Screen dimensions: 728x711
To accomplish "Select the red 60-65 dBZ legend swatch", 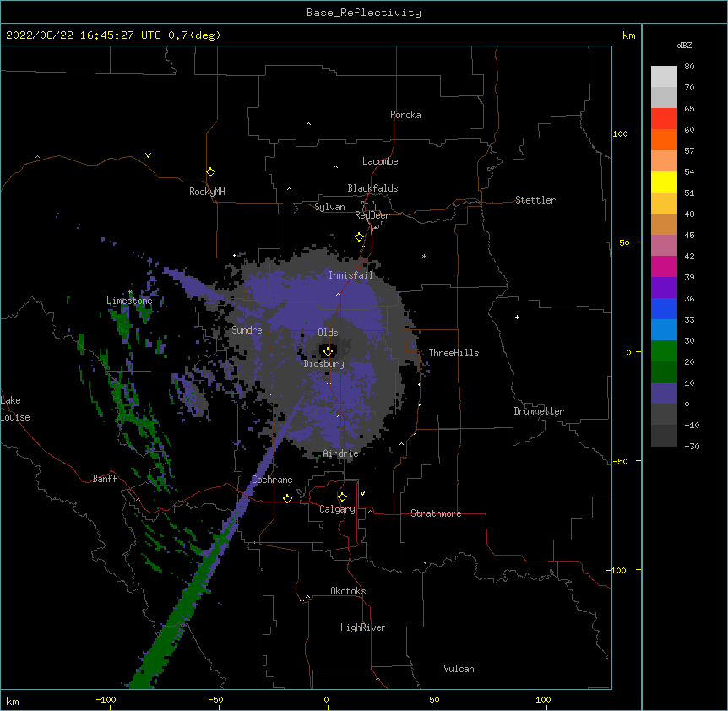I will (x=664, y=118).
